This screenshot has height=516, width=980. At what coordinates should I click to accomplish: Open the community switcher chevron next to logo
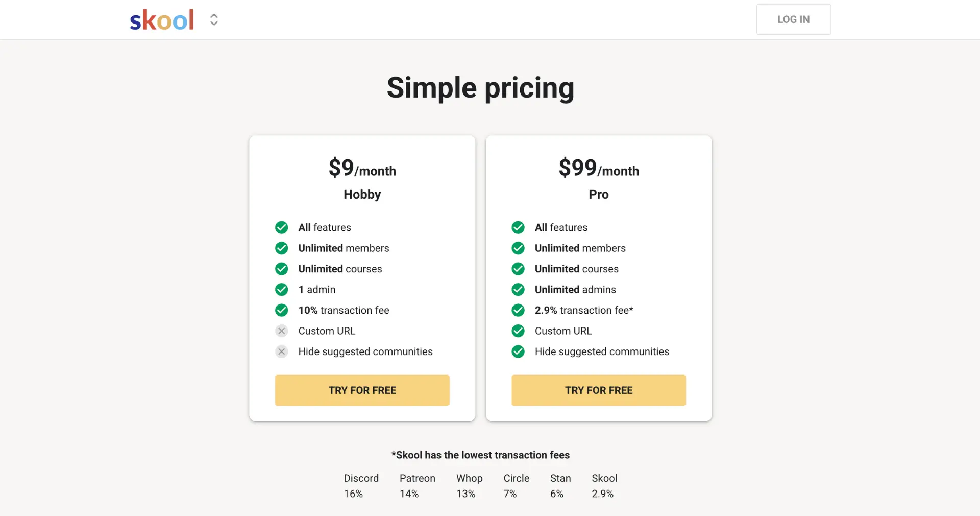point(214,20)
